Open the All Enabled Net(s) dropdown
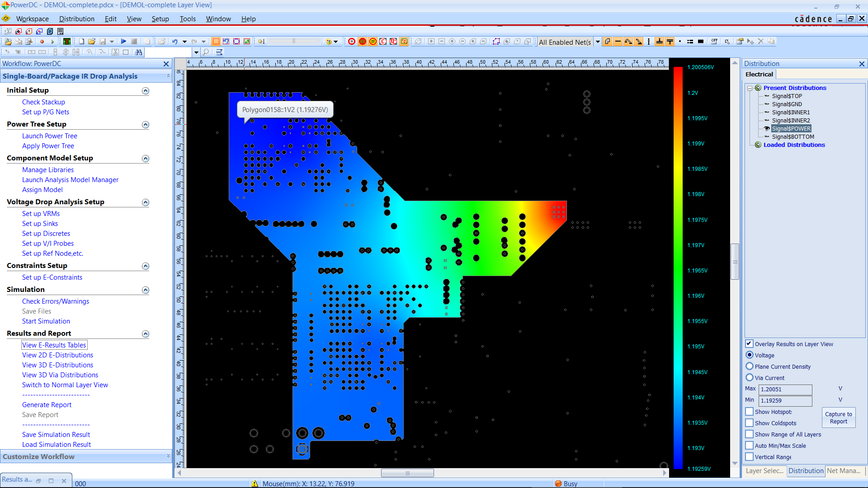The width and height of the screenshot is (868, 488). (x=598, y=42)
